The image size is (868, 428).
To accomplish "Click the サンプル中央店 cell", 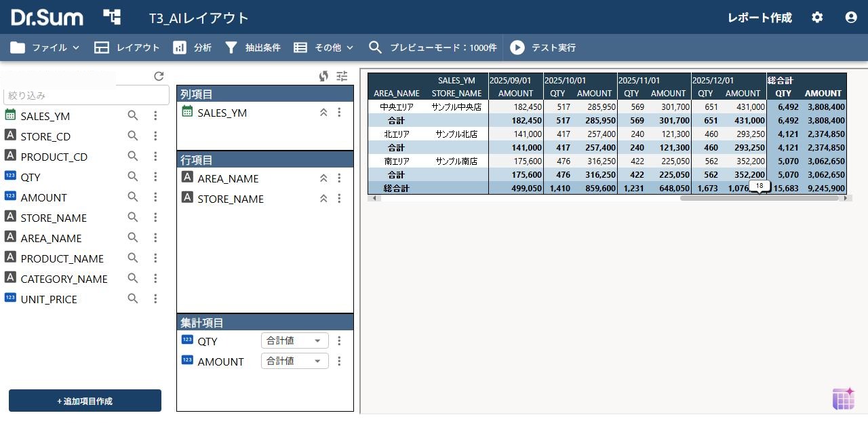I will [456, 106].
